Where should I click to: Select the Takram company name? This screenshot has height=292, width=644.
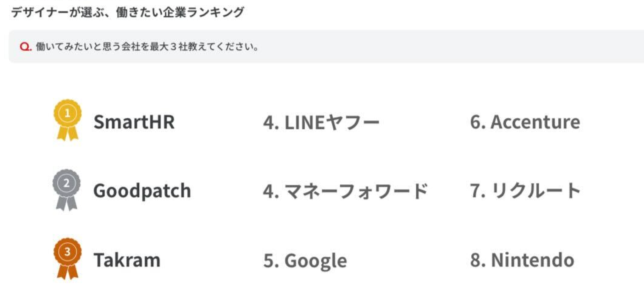pyautogui.click(x=127, y=260)
